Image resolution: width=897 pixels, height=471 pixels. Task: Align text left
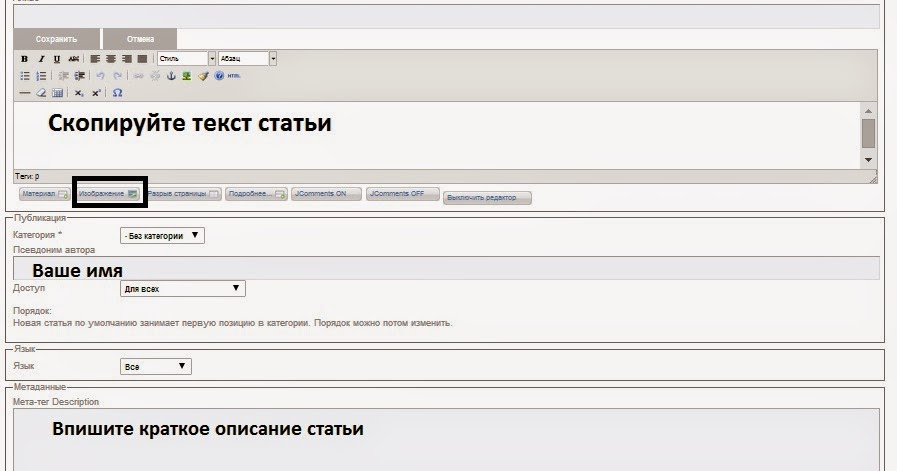coord(95,59)
